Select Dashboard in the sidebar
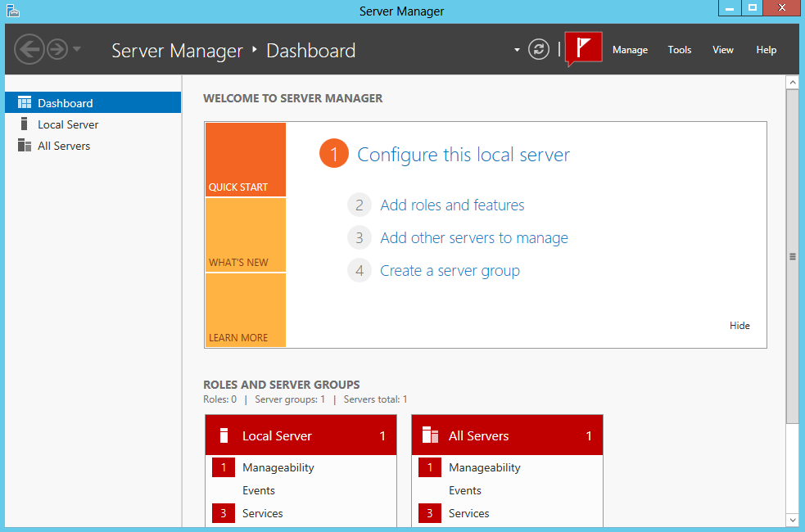This screenshot has width=805, height=532. pos(93,102)
